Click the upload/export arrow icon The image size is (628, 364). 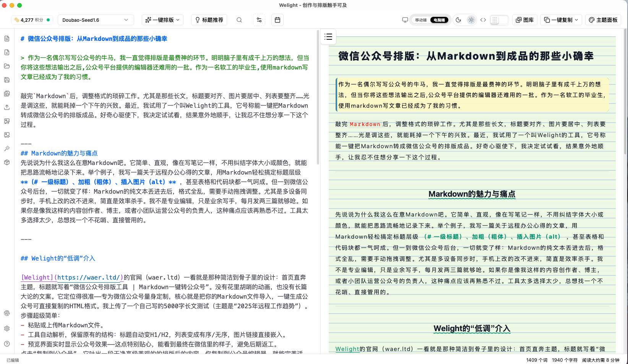[x=7, y=107]
